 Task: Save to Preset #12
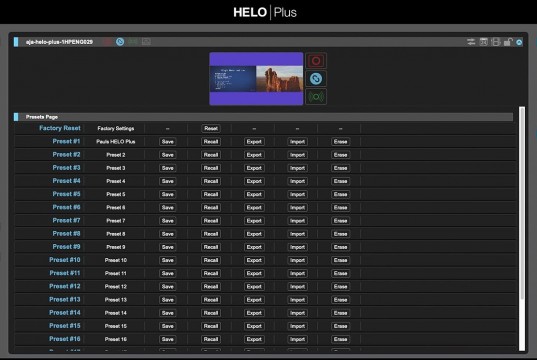click(167, 287)
